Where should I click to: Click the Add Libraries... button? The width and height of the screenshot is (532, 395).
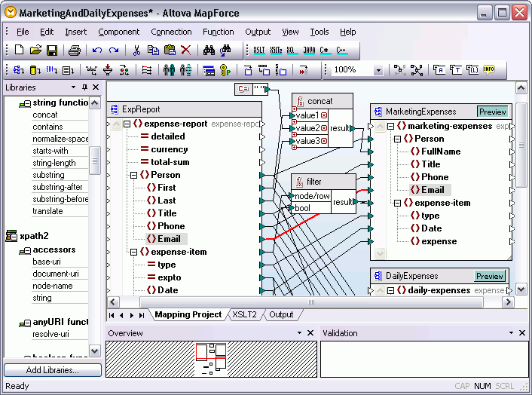[x=53, y=370]
